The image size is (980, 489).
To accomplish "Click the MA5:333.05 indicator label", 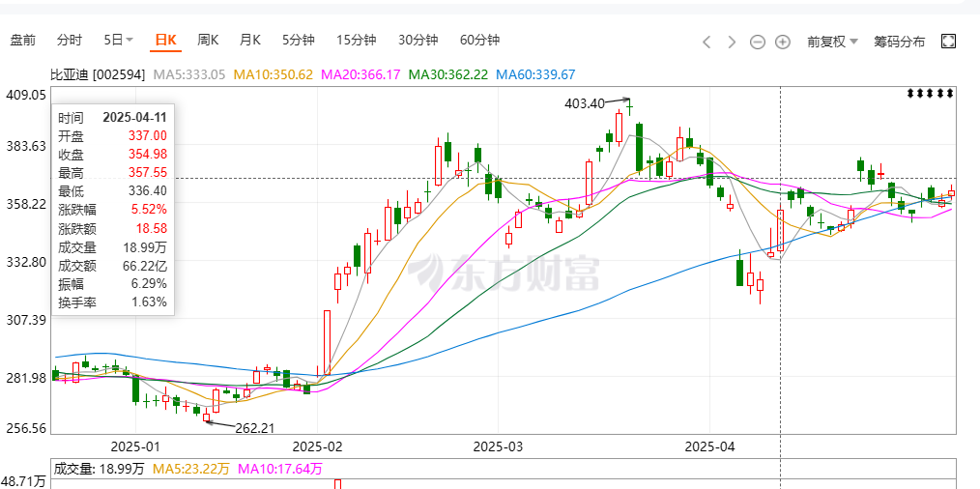I will coord(189,75).
